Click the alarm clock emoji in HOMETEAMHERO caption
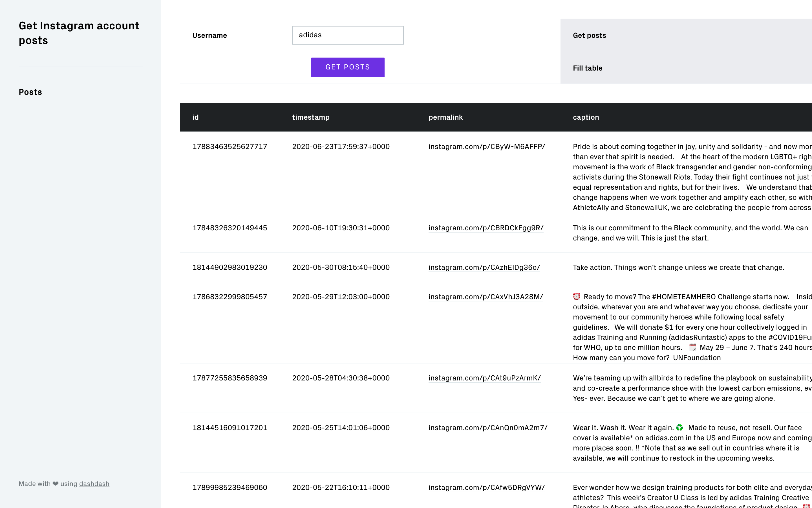This screenshot has height=508, width=812. (x=577, y=296)
